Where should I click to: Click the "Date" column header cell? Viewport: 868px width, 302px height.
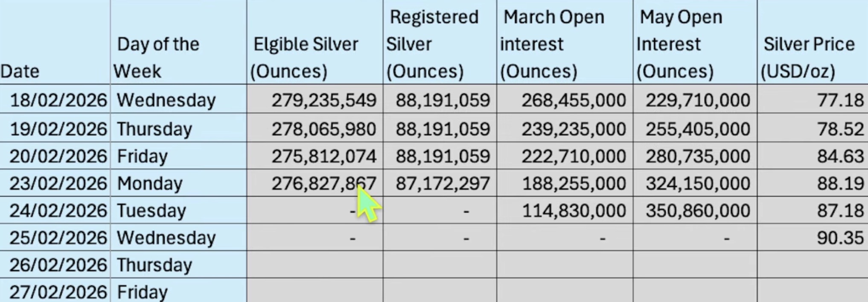click(55, 43)
